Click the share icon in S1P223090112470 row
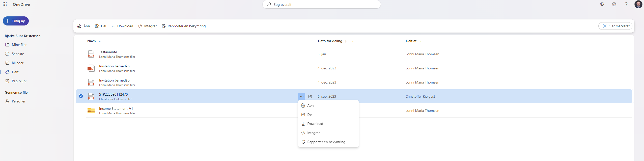644x161 pixels. (x=310, y=96)
